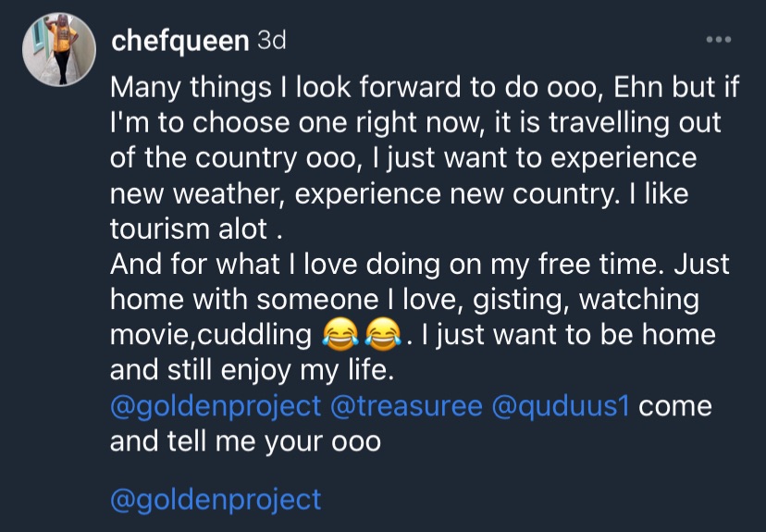Click the 3d timestamp next to chefqueen
The width and height of the screenshot is (766, 532).
pos(271,41)
